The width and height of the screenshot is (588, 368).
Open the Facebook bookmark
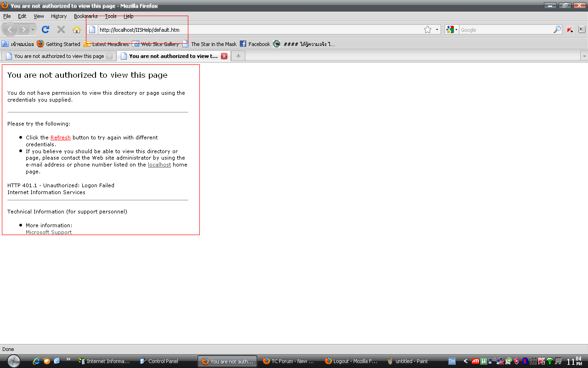255,44
